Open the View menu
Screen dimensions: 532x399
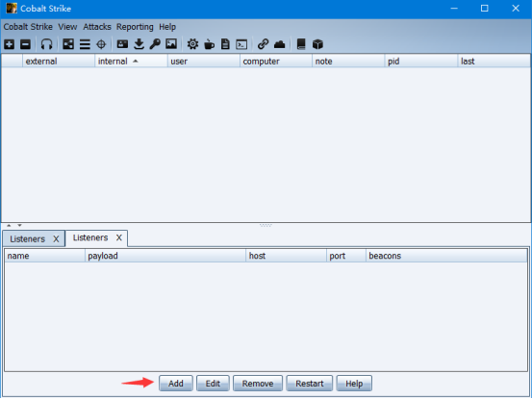(x=67, y=27)
